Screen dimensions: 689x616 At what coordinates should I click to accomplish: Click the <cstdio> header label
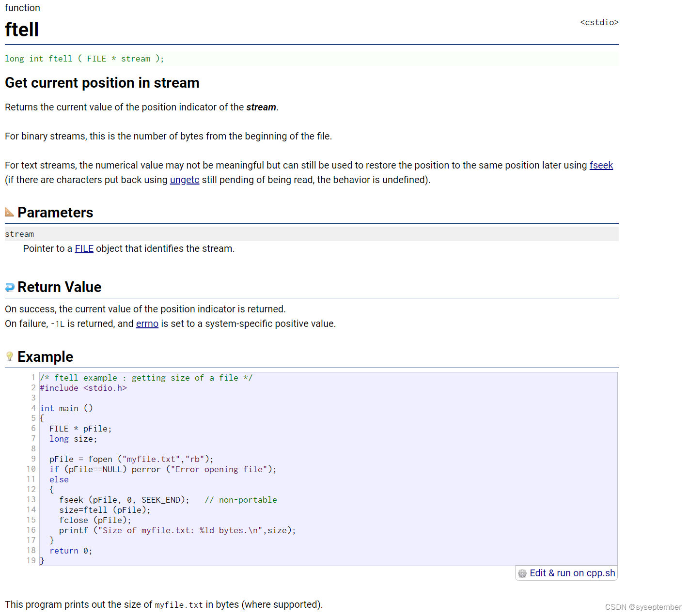599,22
